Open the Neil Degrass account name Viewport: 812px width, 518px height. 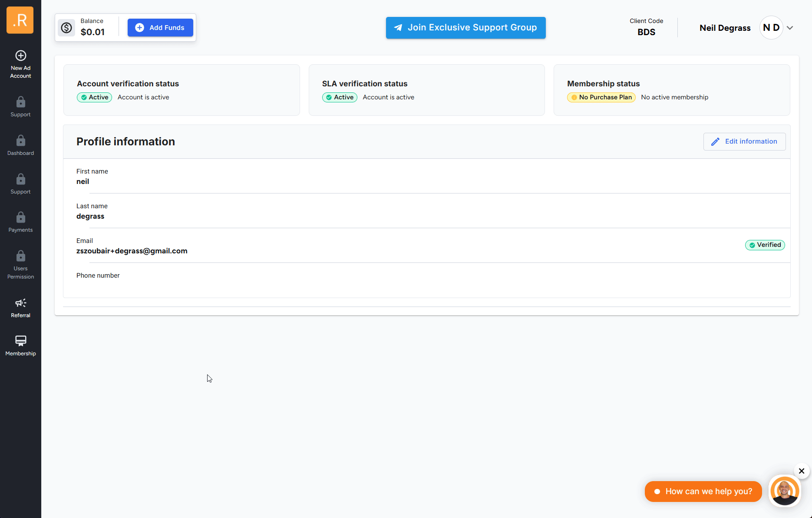(725, 28)
